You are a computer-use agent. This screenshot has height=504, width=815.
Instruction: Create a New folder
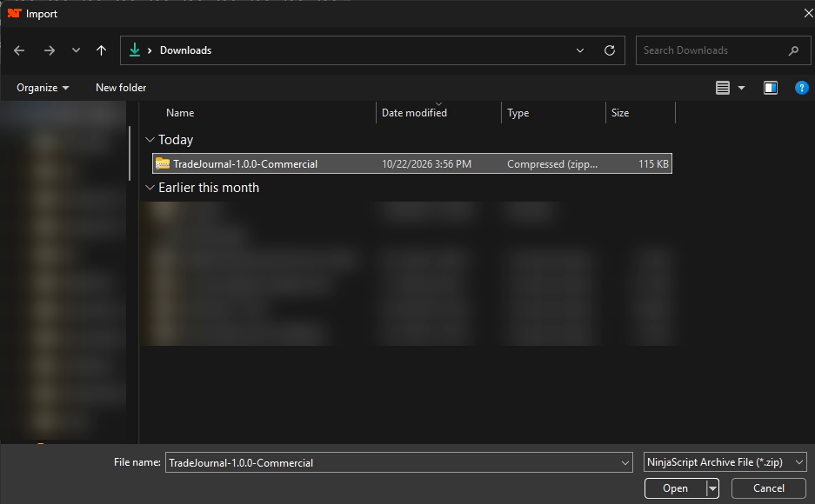click(x=121, y=88)
